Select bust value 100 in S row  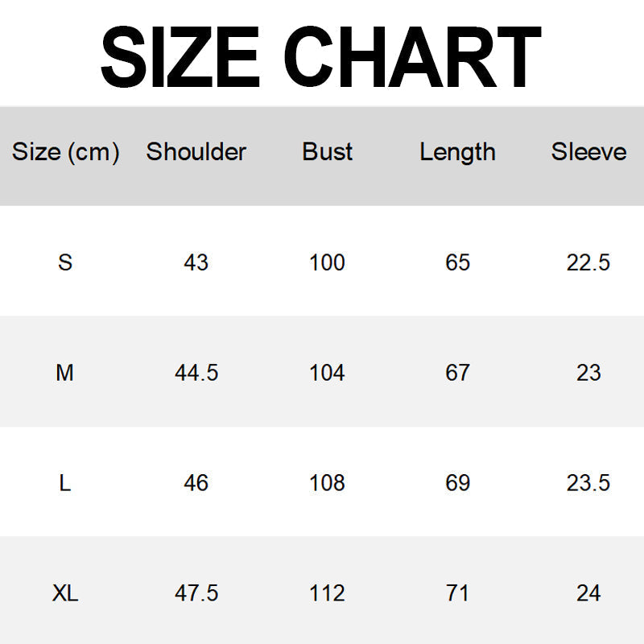(327, 262)
